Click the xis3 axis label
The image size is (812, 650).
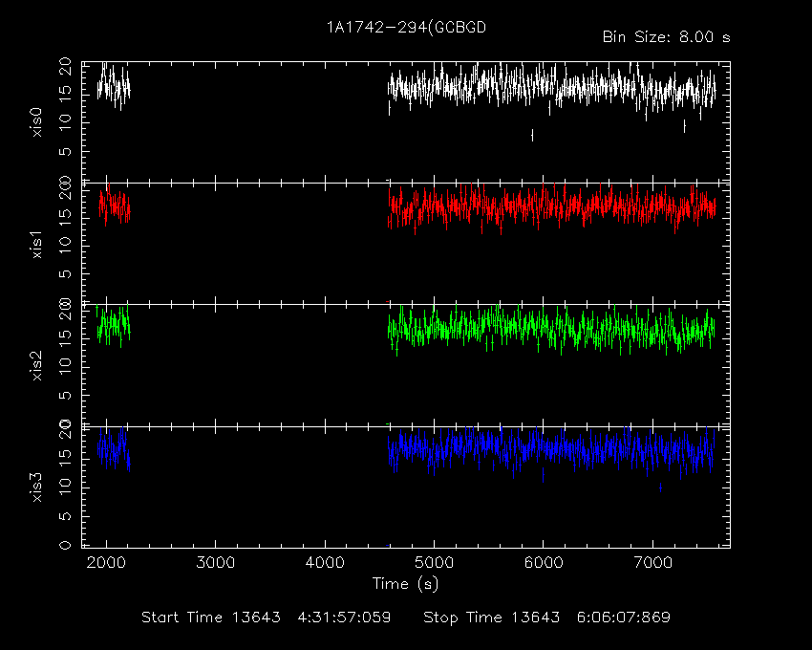[x=36, y=487]
